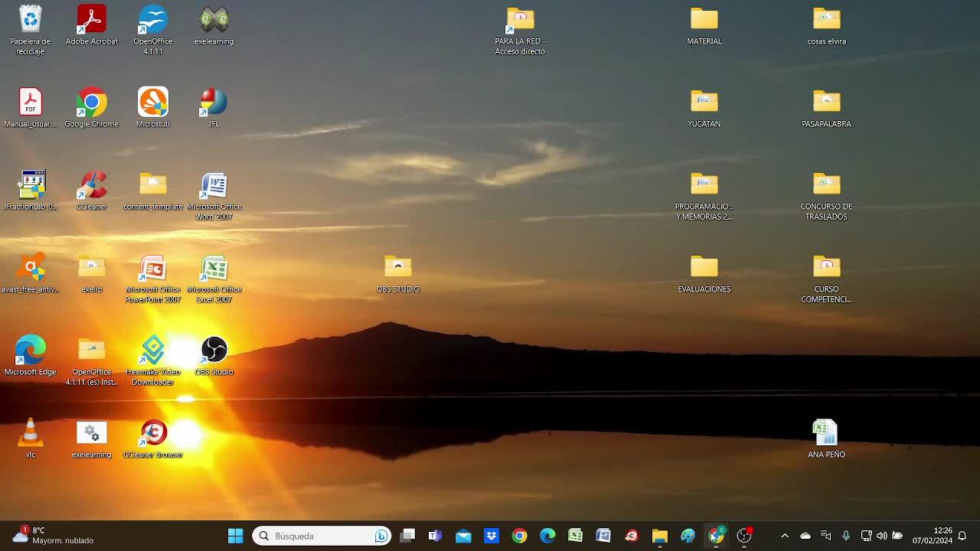980x551 pixels.
Task: Open the Windows Start menu
Action: pyautogui.click(x=235, y=536)
